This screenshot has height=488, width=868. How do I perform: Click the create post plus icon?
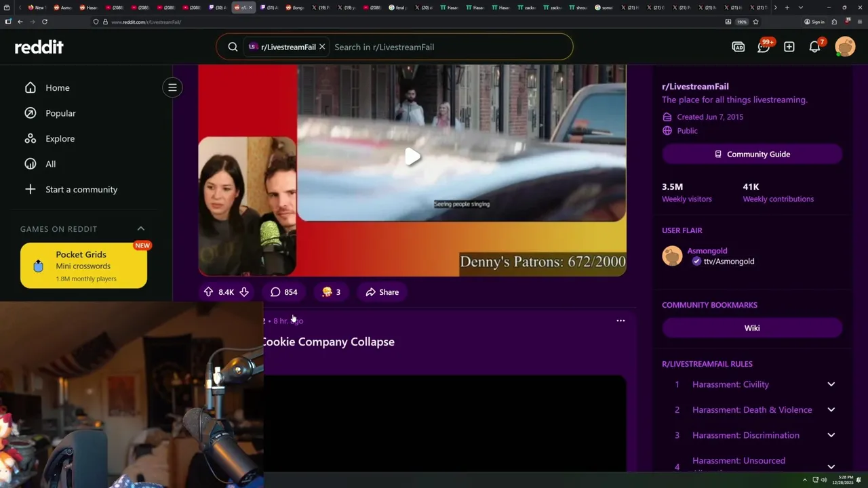789,47
